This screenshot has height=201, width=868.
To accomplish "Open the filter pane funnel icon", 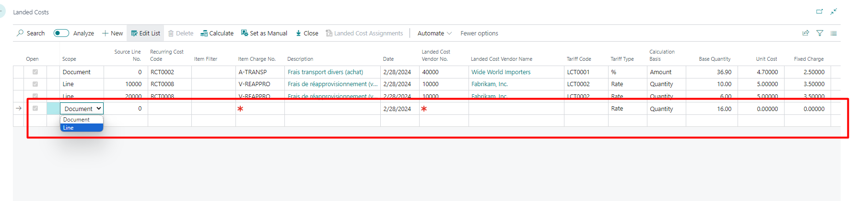I will 820,33.
